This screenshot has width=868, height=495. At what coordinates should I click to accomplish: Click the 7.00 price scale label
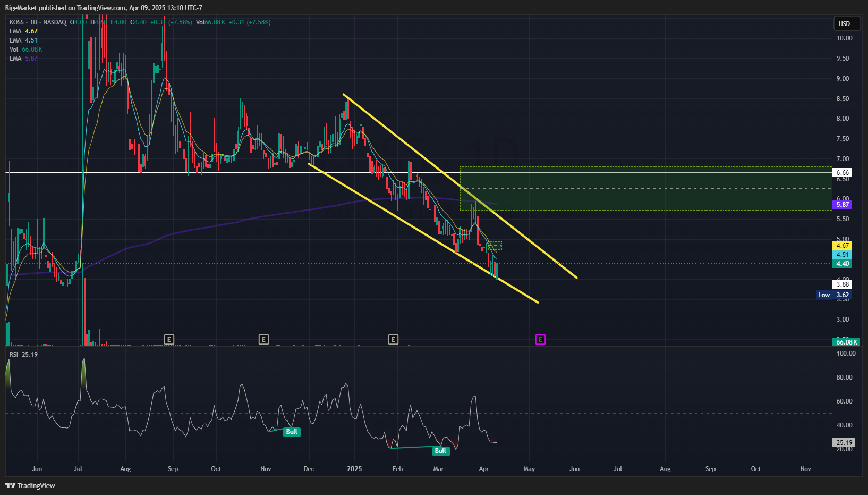click(x=843, y=159)
